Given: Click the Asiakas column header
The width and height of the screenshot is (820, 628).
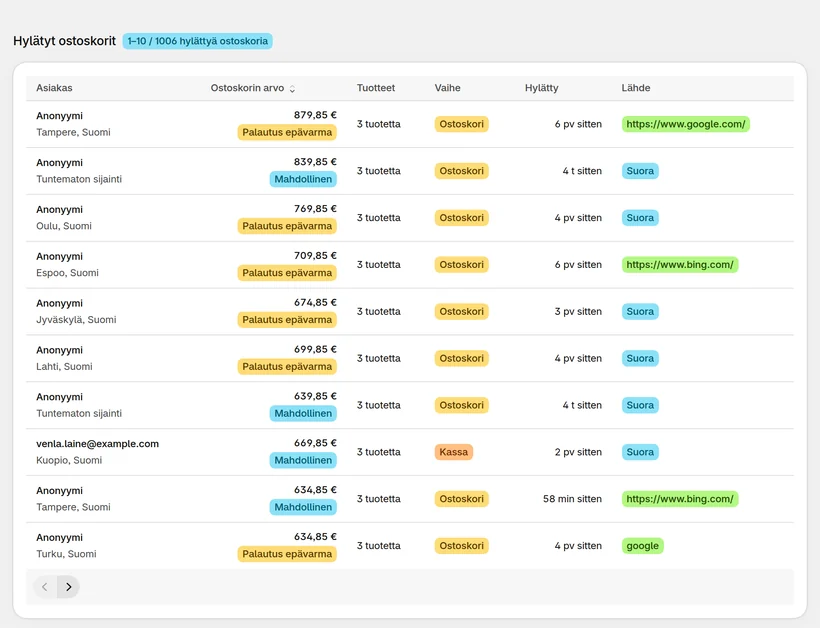Looking at the screenshot, I should click(x=54, y=88).
